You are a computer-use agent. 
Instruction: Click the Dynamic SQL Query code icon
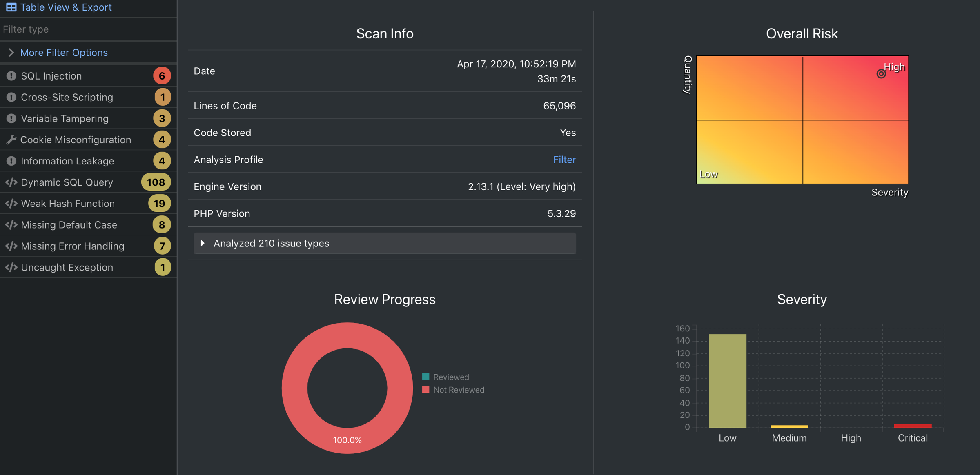coord(11,182)
